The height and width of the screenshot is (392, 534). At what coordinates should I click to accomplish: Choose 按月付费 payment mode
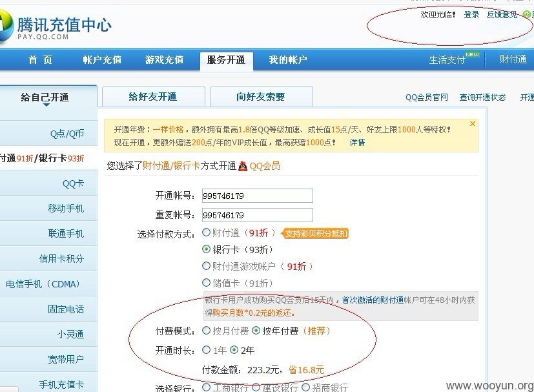[x=206, y=331]
